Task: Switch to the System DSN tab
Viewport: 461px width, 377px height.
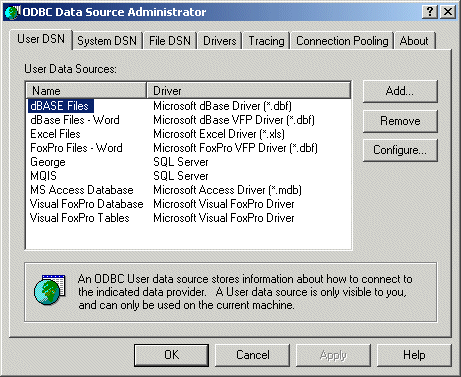Action: coord(107,41)
